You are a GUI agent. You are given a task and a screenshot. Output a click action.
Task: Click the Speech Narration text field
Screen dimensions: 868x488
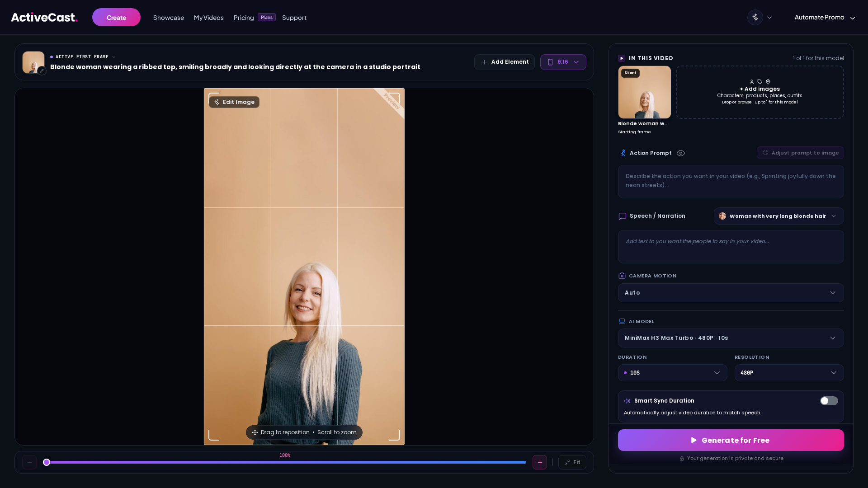click(x=731, y=247)
